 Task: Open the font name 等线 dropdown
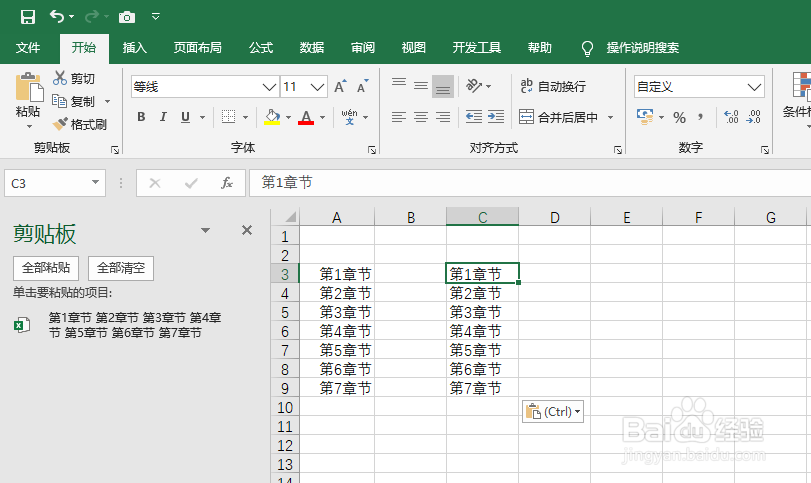point(269,87)
